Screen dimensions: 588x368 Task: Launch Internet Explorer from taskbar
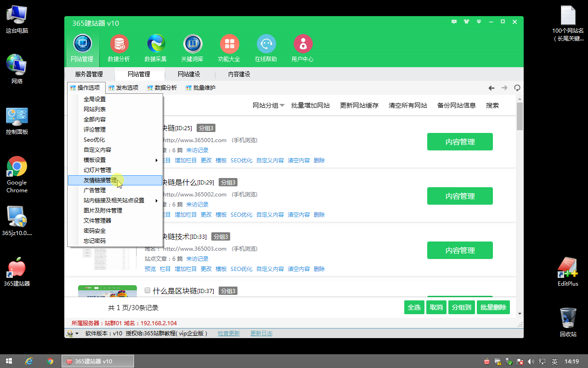[29, 361]
